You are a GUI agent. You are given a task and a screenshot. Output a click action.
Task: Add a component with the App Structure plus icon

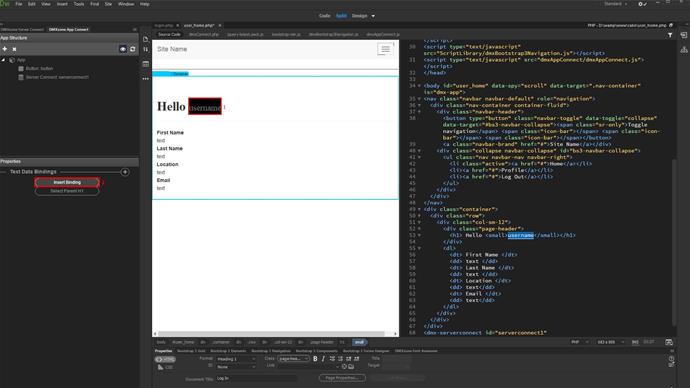(5, 49)
